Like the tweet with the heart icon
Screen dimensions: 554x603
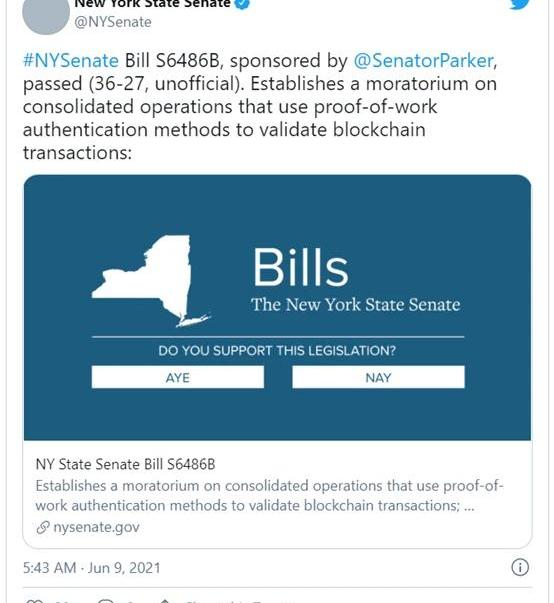point(34,601)
